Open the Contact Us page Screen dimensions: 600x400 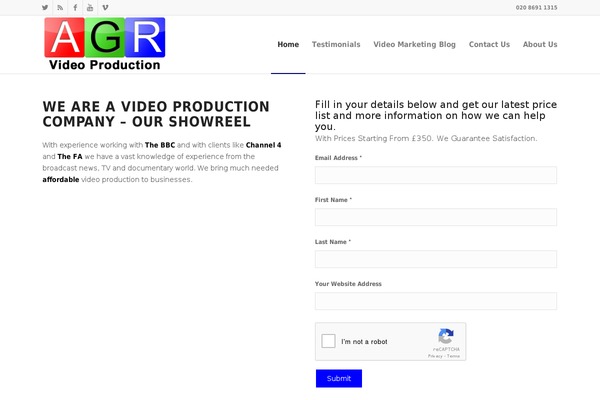click(x=489, y=44)
